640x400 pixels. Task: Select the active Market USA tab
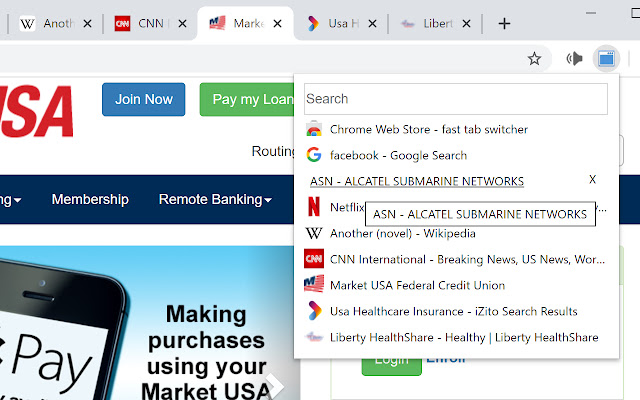pyautogui.click(x=245, y=24)
